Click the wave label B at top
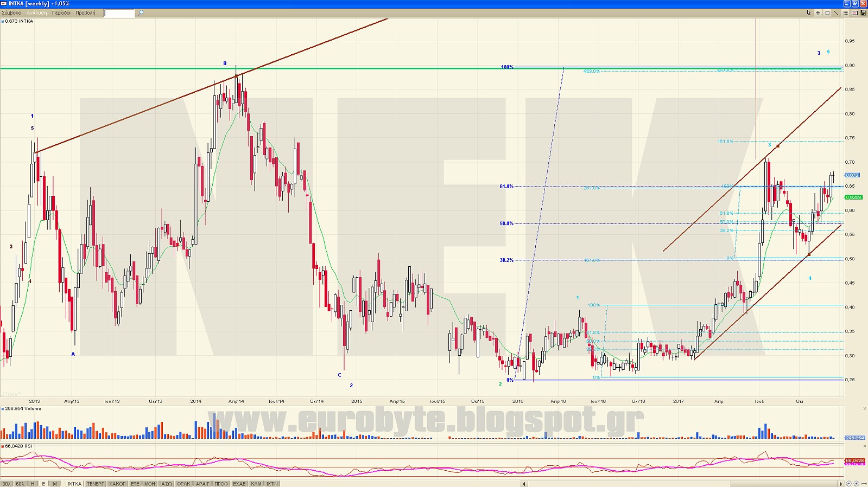The height and width of the screenshot is (487, 868). click(x=225, y=63)
